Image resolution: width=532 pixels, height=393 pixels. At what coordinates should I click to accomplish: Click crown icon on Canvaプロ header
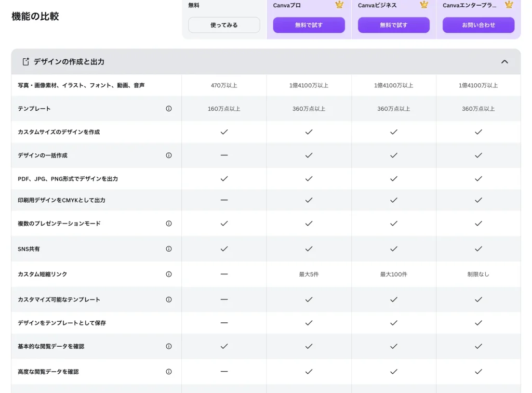coord(339,5)
